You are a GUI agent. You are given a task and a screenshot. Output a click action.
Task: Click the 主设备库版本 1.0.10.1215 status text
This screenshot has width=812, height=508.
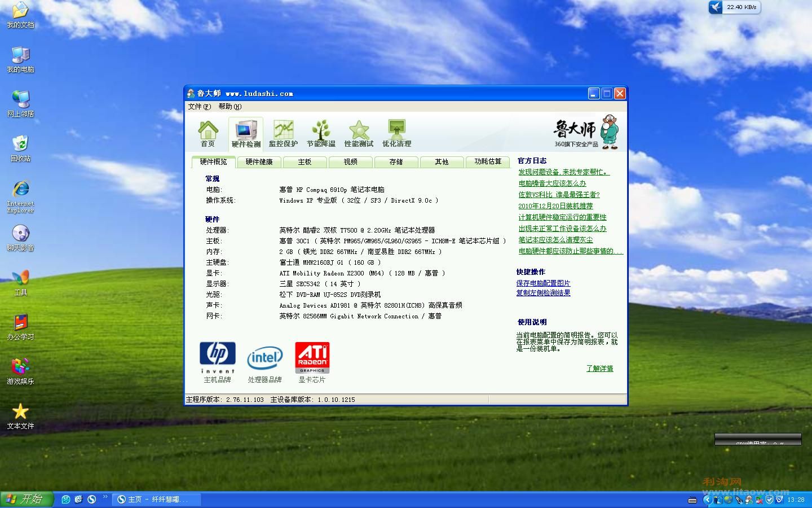point(312,400)
